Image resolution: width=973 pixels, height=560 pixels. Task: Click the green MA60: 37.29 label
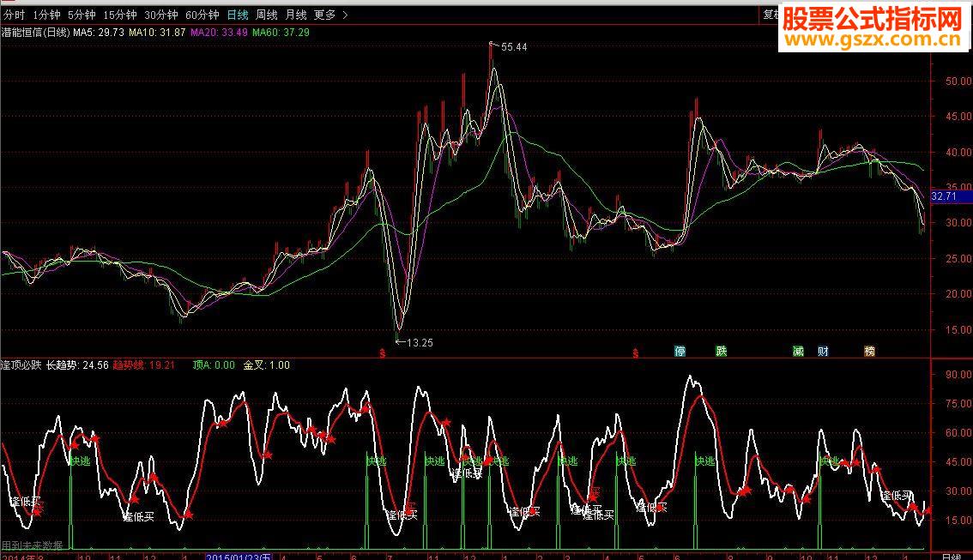tap(281, 33)
